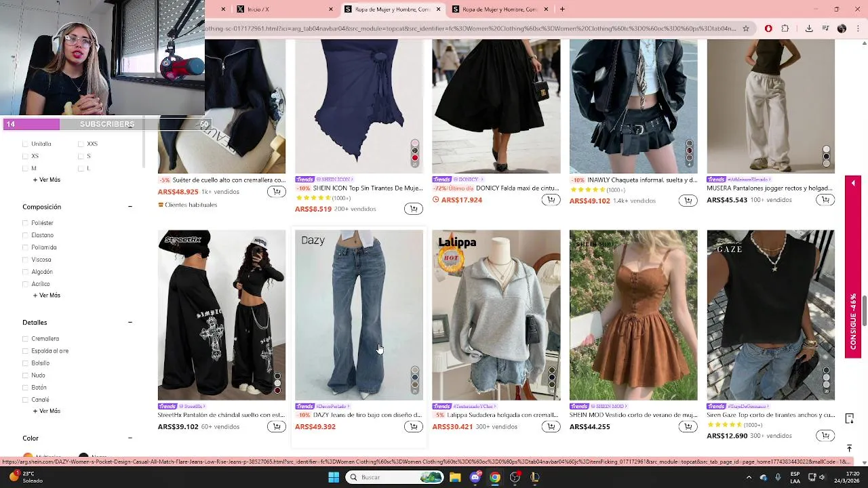Viewport: 868px width, 488px height.
Task: Add SHEIN MOD short dress to cart
Action: [x=688, y=426]
